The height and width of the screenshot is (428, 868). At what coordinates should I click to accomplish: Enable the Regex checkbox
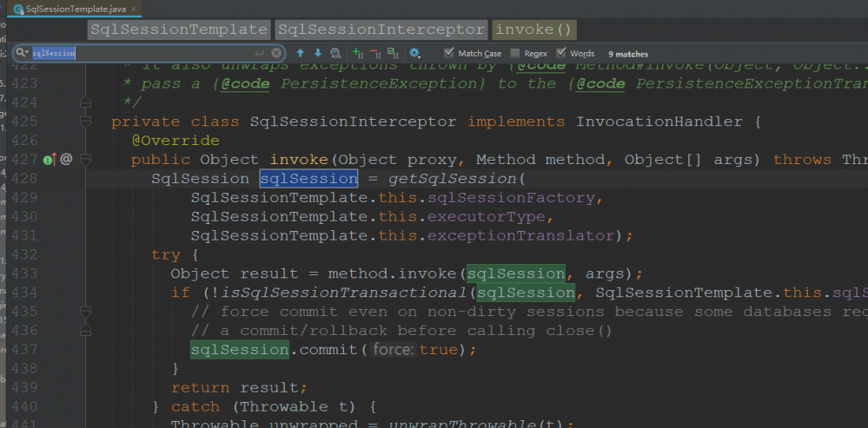click(515, 53)
